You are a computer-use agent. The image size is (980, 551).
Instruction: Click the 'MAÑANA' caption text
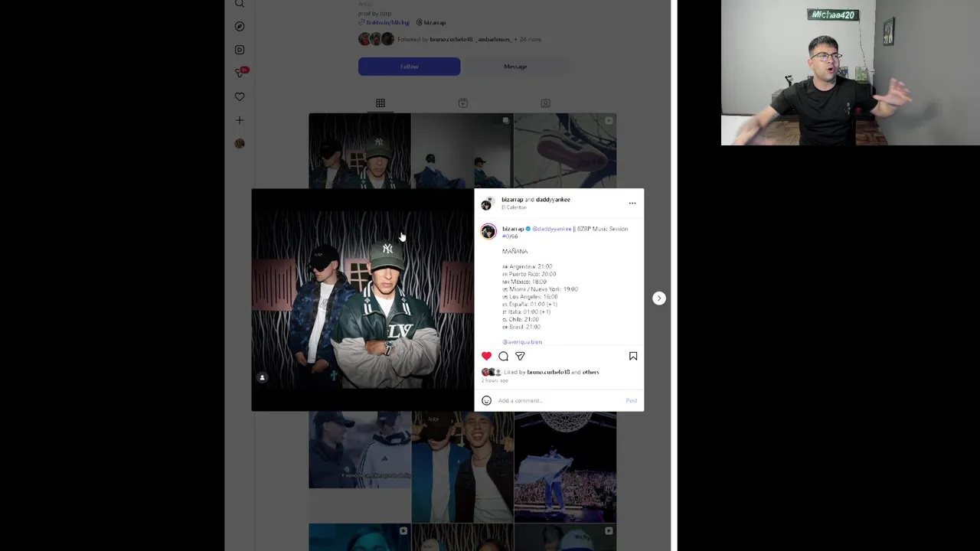(x=514, y=251)
